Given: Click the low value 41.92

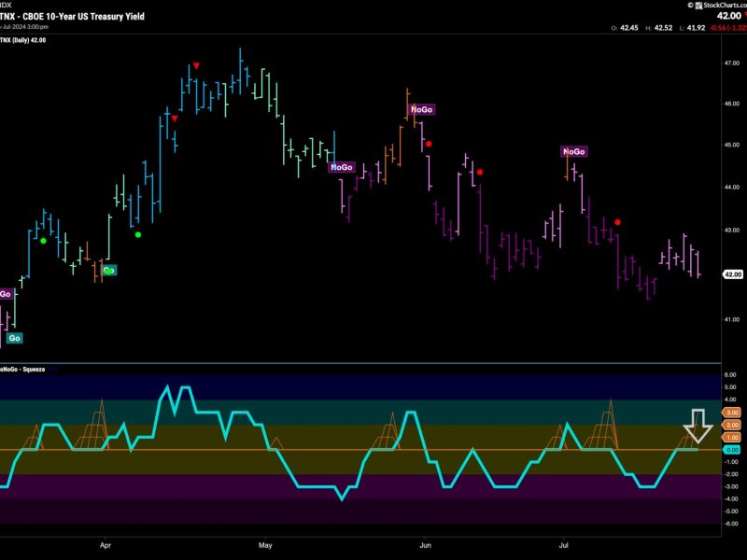Looking at the screenshot, I should click(x=696, y=28).
